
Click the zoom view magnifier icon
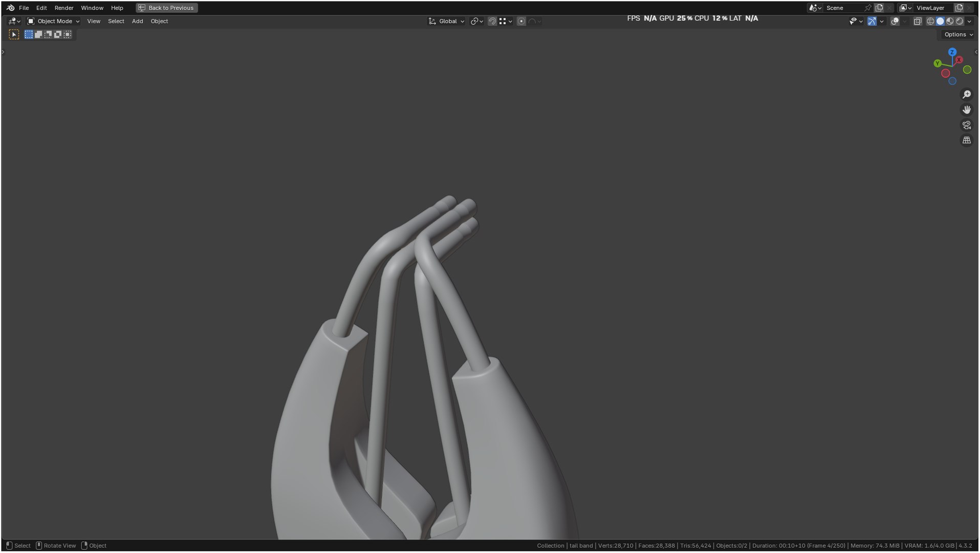coord(967,95)
